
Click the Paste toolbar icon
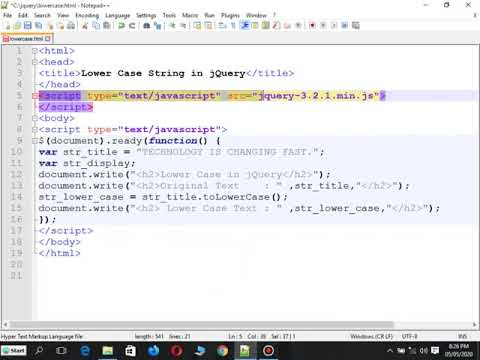pyautogui.click(x=107, y=26)
